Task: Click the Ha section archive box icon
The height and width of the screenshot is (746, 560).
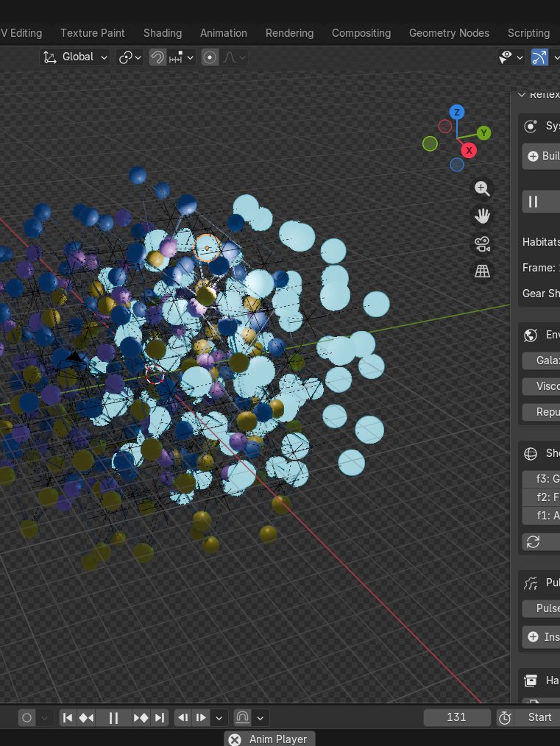Action: click(531, 681)
